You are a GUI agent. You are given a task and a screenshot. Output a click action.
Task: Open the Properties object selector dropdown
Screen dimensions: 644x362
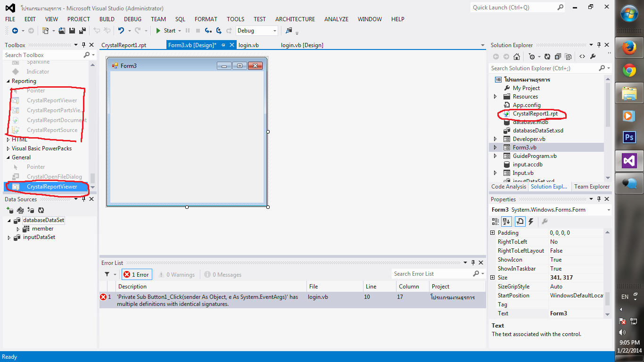(609, 210)
